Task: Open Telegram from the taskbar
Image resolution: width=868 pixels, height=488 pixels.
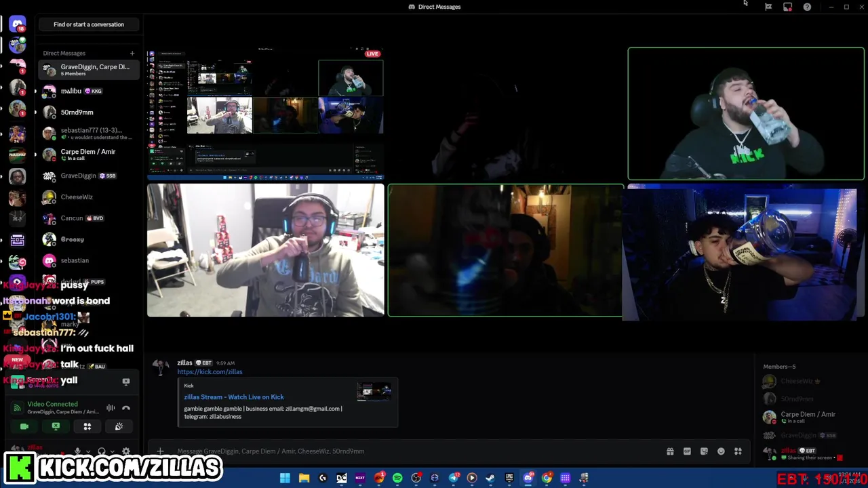Action: tap(454, 478)
